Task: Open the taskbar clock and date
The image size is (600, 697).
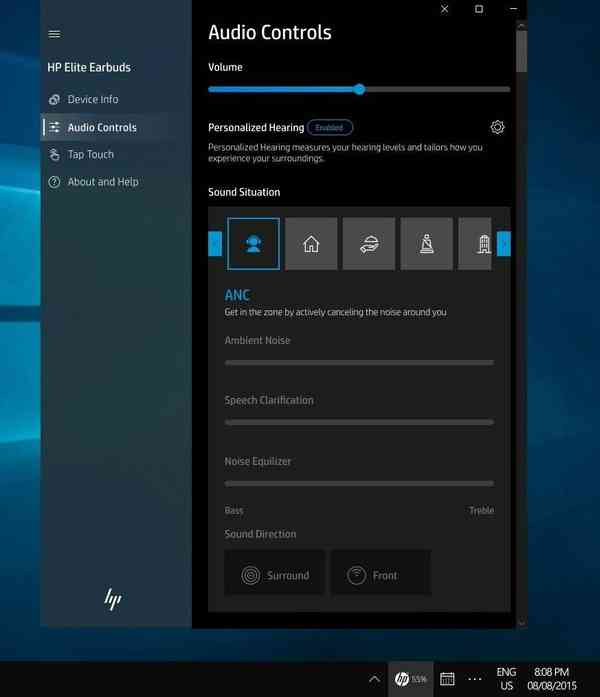Action: click(552, 679)
